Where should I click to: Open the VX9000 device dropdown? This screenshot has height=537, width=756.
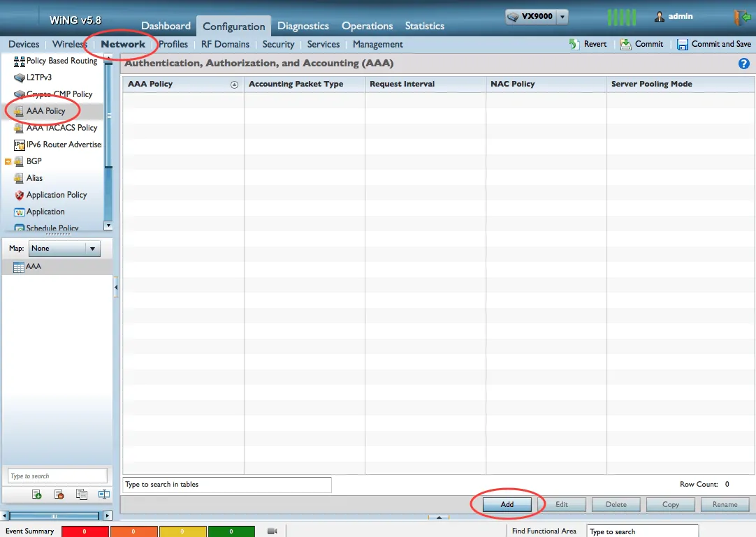coord(562,17)
